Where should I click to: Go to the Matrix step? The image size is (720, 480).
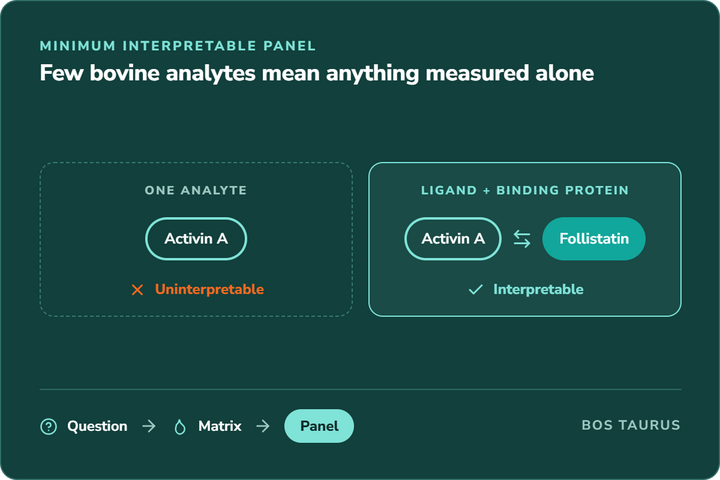point(219,426)
